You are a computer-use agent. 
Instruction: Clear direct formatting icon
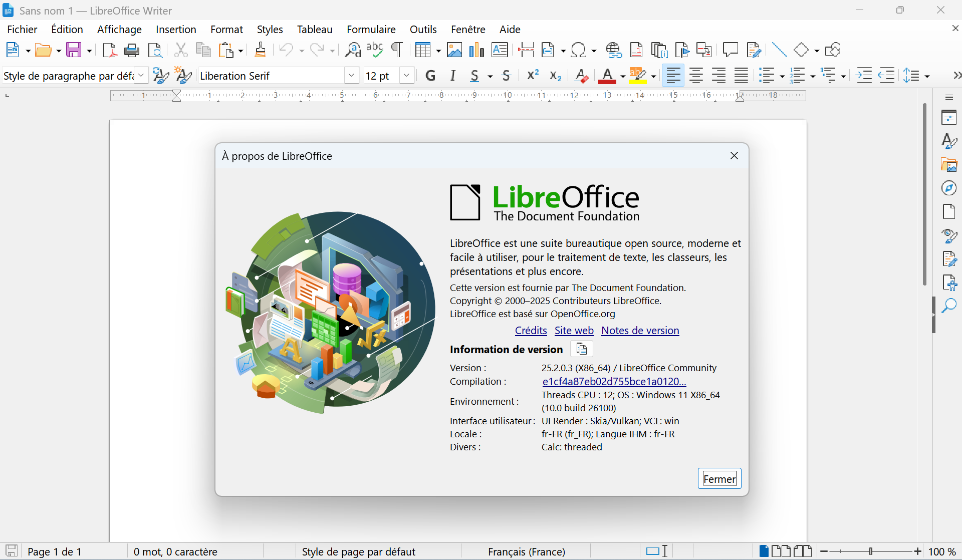pos(581,76)
